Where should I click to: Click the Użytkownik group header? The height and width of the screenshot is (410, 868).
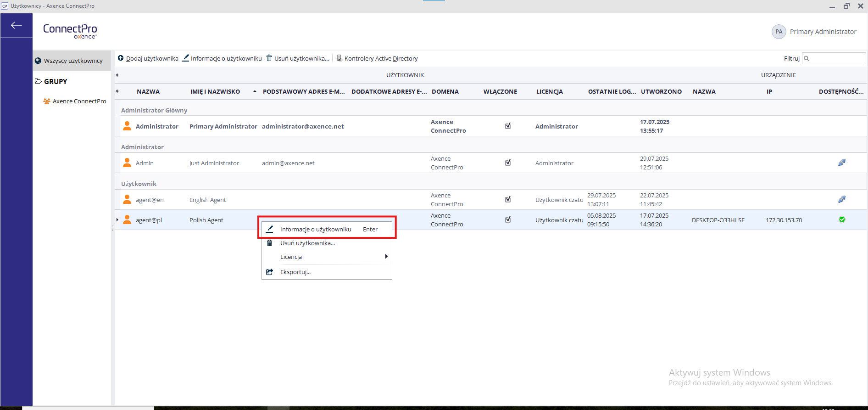139,184
